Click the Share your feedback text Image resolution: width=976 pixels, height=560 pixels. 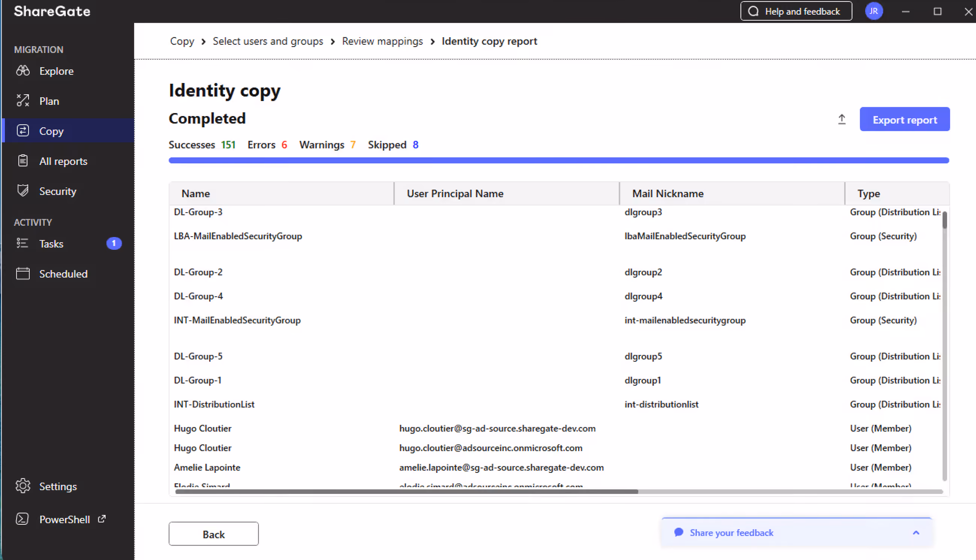pyautogui.click(x=731, y=533)
